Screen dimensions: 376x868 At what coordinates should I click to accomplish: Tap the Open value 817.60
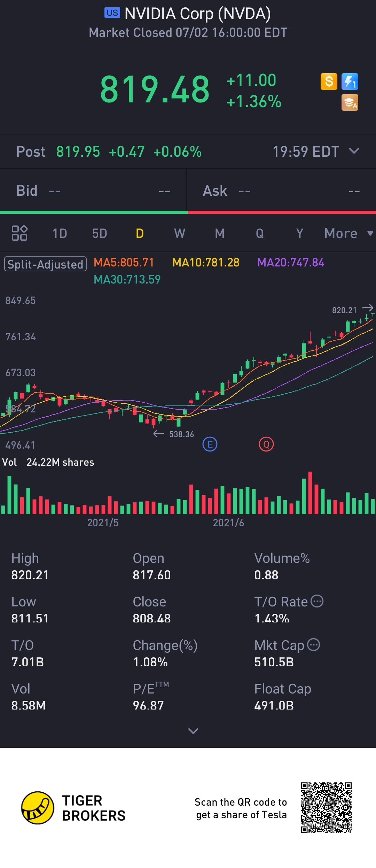[152, 575]
